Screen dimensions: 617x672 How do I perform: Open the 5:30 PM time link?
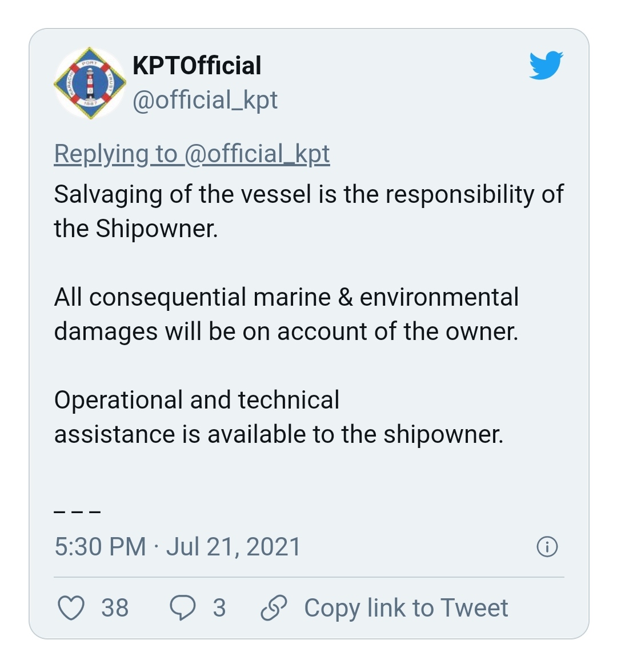101,546
